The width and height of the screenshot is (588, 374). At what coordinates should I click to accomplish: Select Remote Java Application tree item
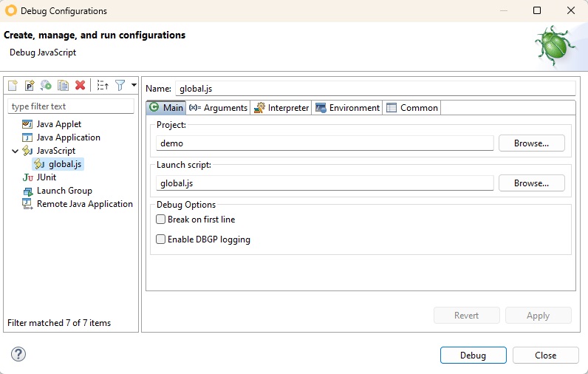(x=84, y=204)
